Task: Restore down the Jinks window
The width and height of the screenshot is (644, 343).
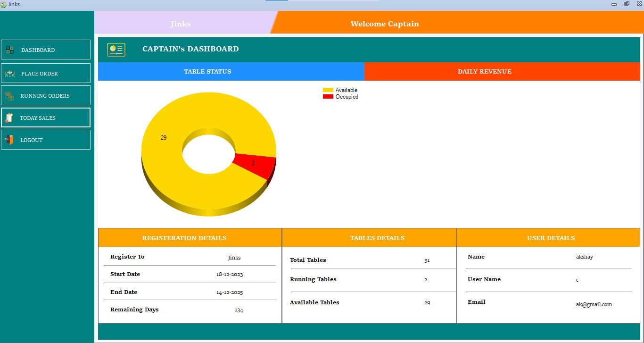Action: 627,4
